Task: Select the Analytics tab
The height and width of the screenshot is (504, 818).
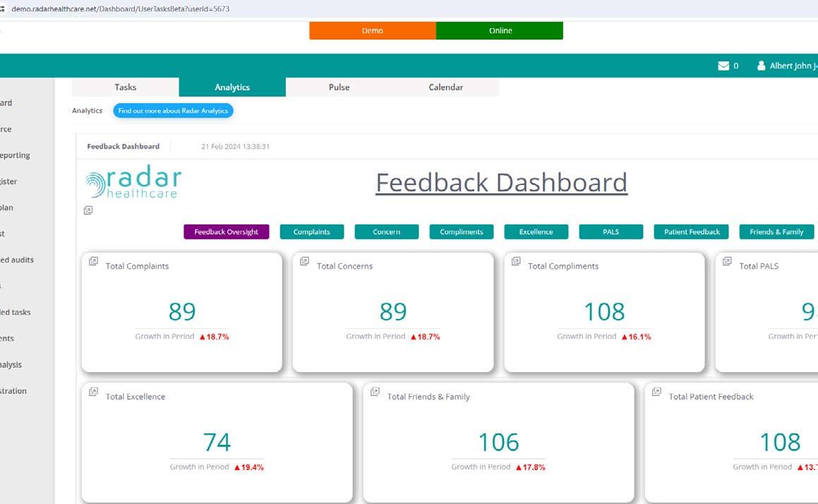Action: (232, 87)
